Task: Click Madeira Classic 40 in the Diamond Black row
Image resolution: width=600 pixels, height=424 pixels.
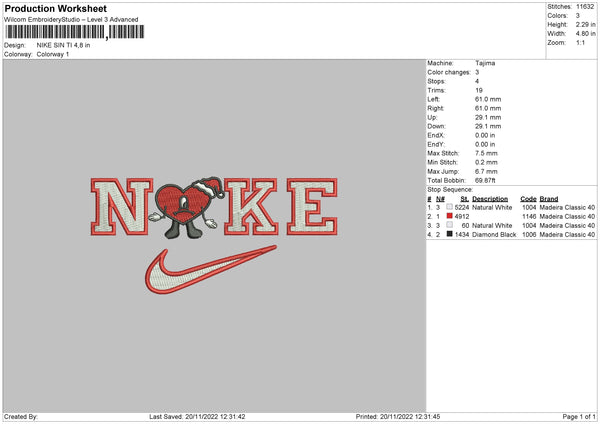Action: click(x=567, y=235)
